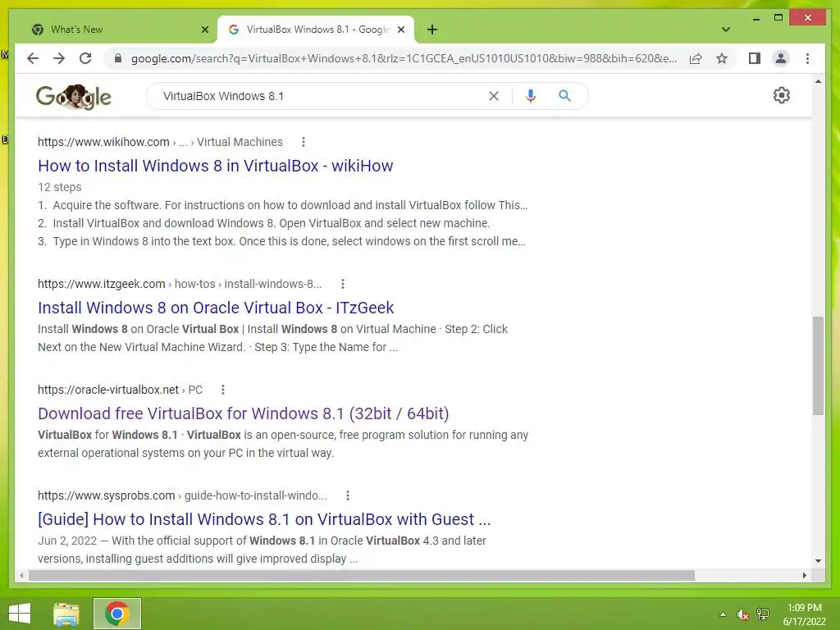The width and height of the screenshot is (840, 630).
Task: Open the Chrome three-dot menu
Action: click(807, 58)
